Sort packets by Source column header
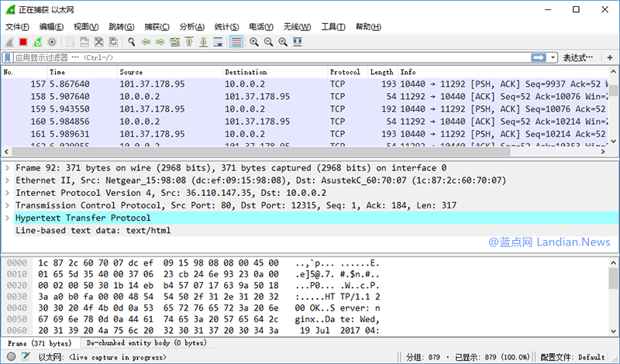Screen dimensions: 620x364 (170, 72)
